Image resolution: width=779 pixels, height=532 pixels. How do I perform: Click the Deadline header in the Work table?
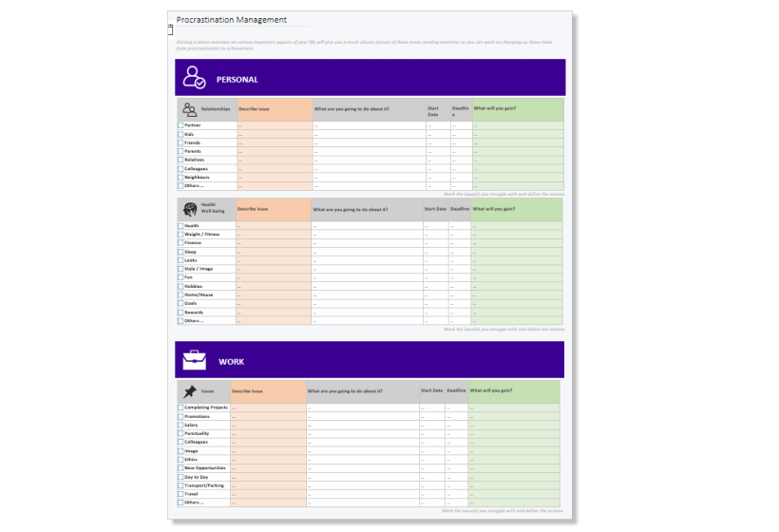tap(456, 390)
